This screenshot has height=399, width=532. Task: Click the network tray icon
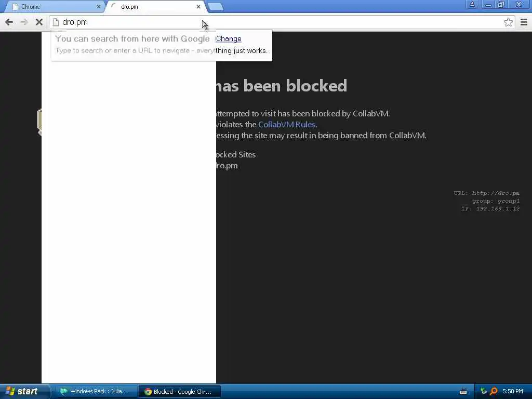pyautogui.click(x=484, y=392)
